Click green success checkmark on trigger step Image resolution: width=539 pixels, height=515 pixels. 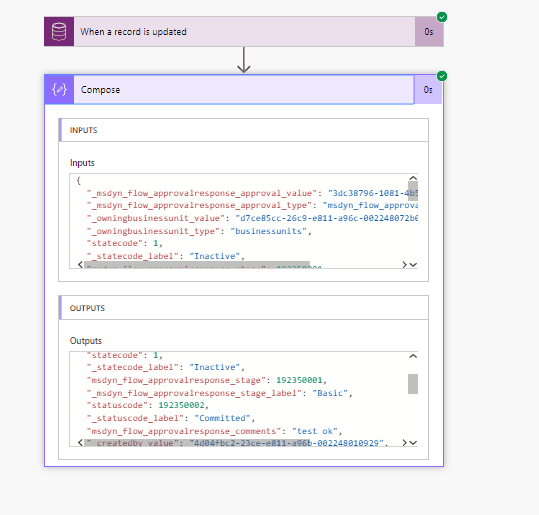click(442, 17)
